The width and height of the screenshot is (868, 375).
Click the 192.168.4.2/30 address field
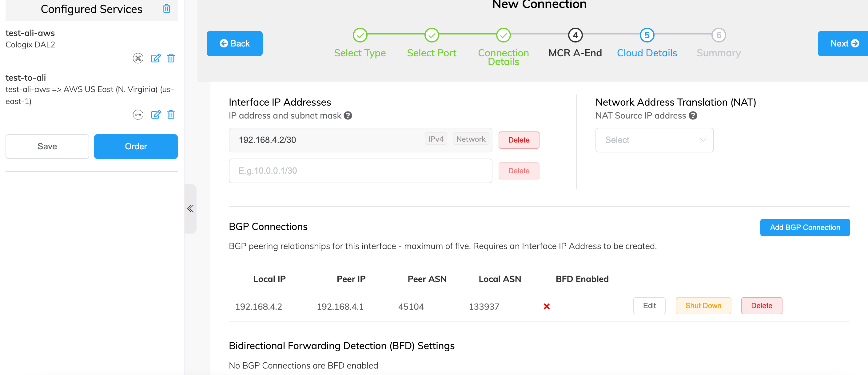(360, 140)
